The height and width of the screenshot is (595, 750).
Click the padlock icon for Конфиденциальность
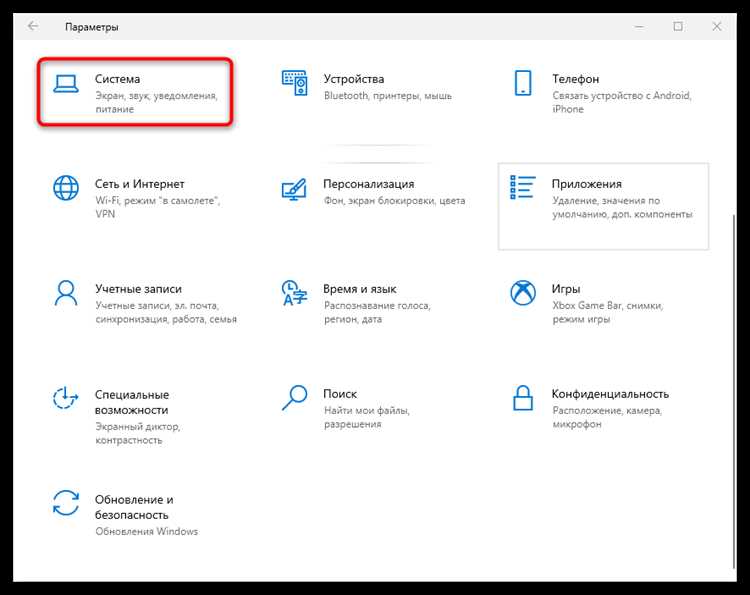523,398
